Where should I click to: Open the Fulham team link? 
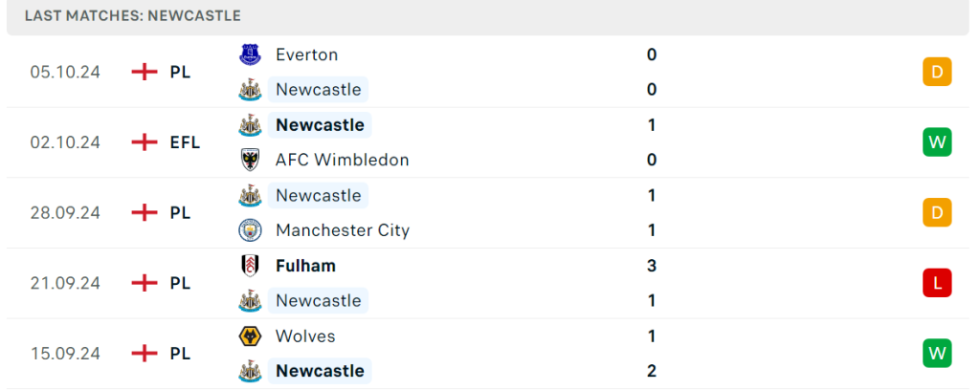point(305,266)
